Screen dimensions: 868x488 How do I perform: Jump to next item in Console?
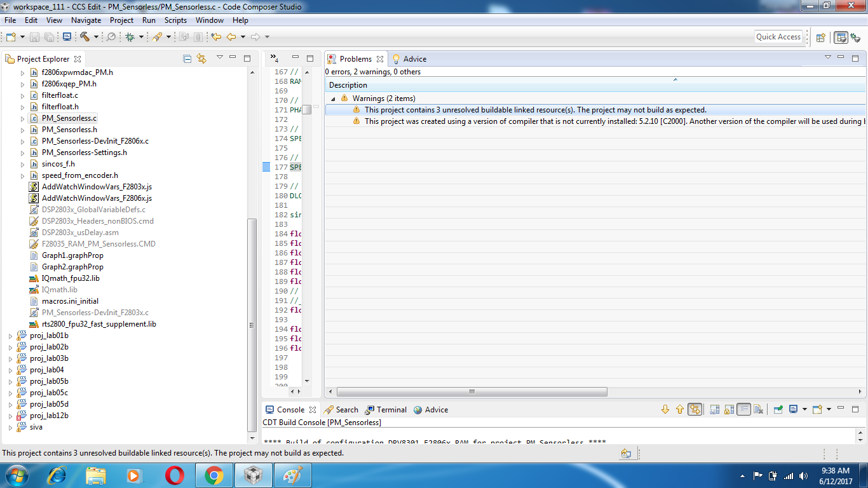pos(665,410)
